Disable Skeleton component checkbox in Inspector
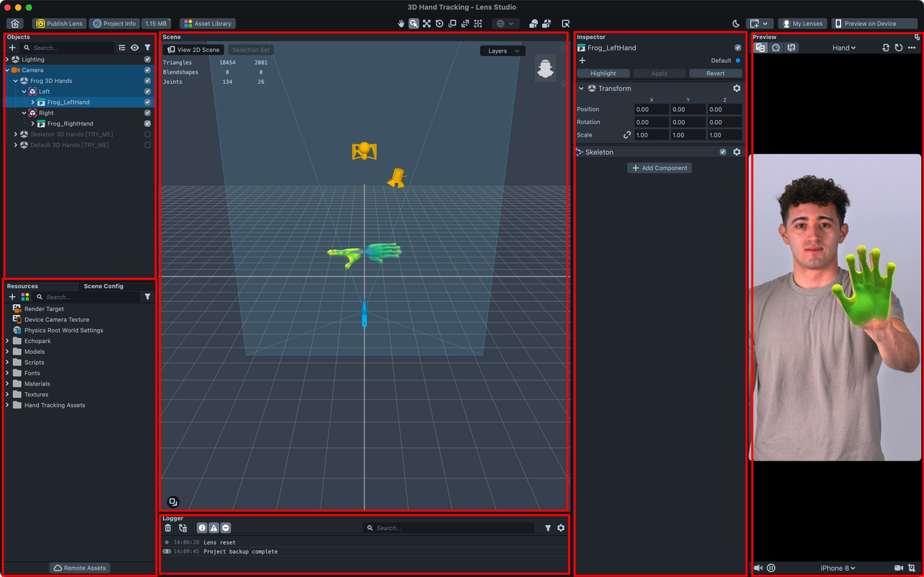This screenshot has width=924, height=577. click(x=723, y=152)
